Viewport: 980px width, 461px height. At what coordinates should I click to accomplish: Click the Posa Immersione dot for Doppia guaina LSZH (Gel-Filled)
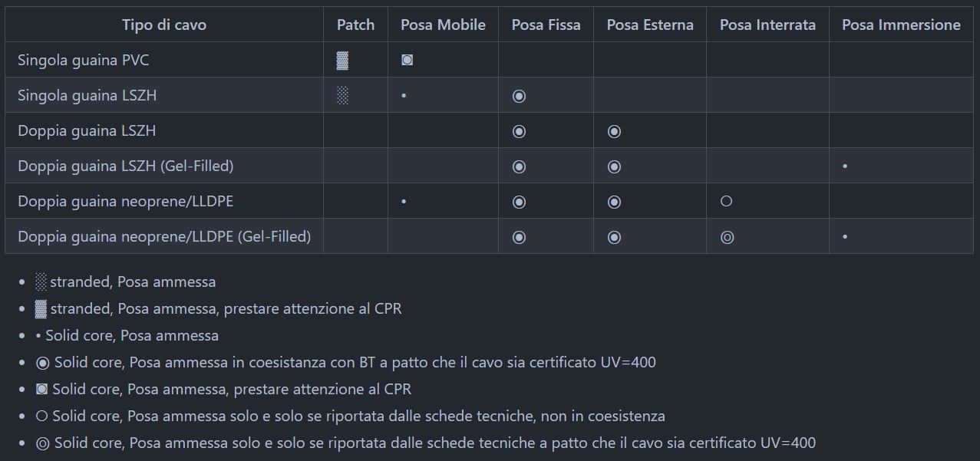(845, 166)
